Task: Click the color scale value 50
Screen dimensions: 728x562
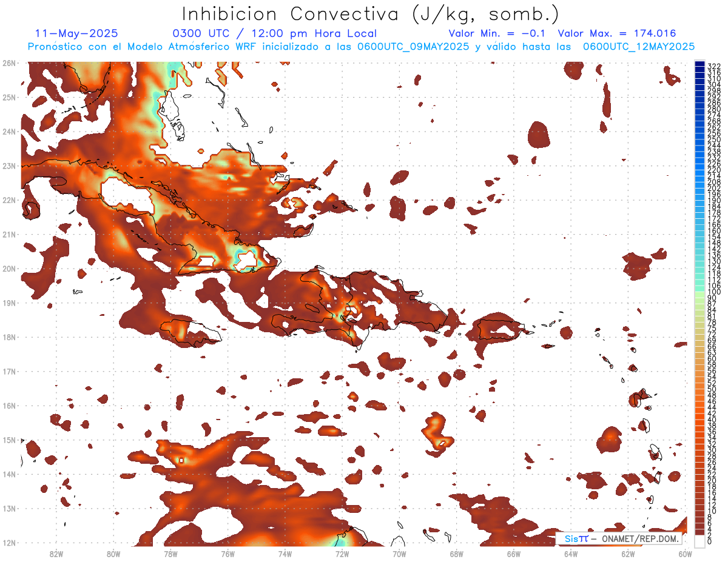Action: (712, 390)
